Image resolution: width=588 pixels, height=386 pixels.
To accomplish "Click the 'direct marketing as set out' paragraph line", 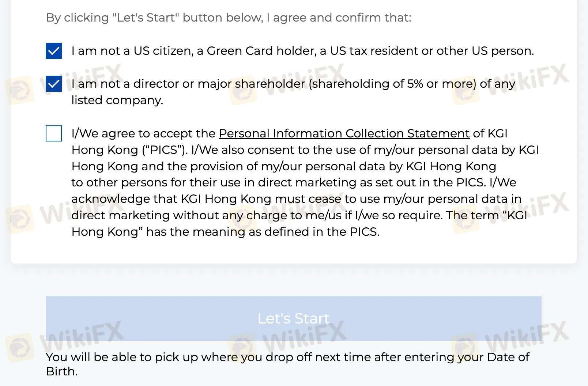I will point(294,182).
